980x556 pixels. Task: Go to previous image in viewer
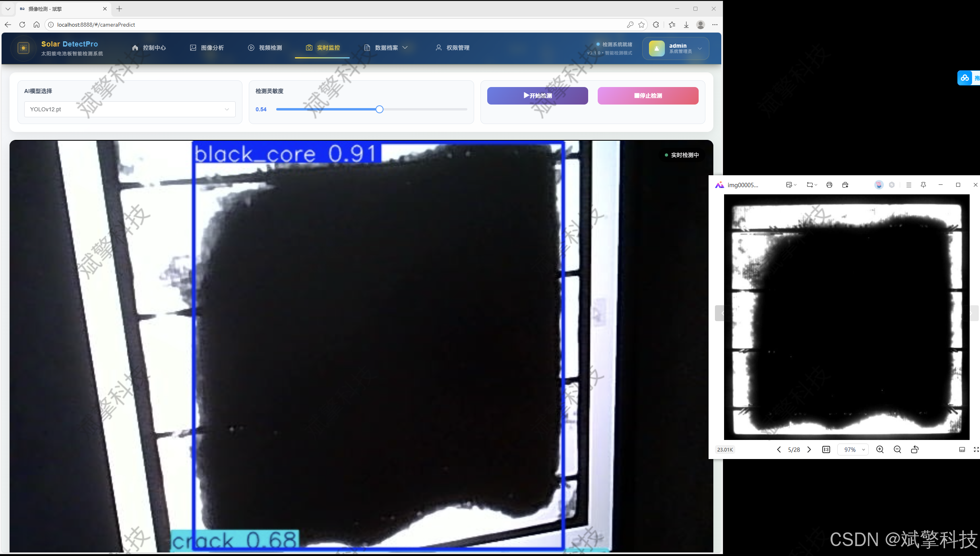point(779,449)
